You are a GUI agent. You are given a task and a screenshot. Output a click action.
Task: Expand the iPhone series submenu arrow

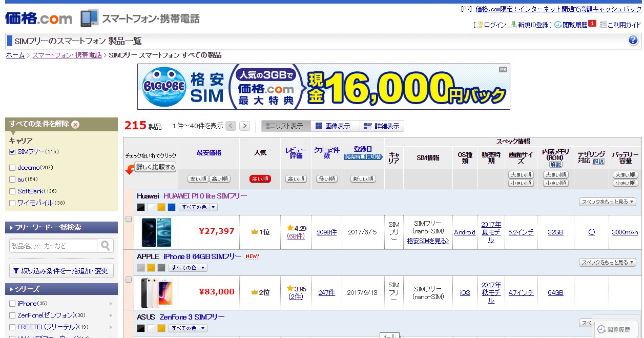point(111,304)
